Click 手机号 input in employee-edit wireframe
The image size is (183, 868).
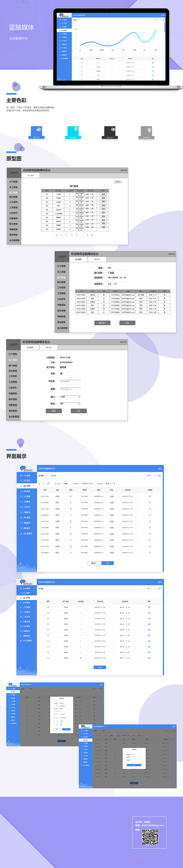click(x=70, y=381)
